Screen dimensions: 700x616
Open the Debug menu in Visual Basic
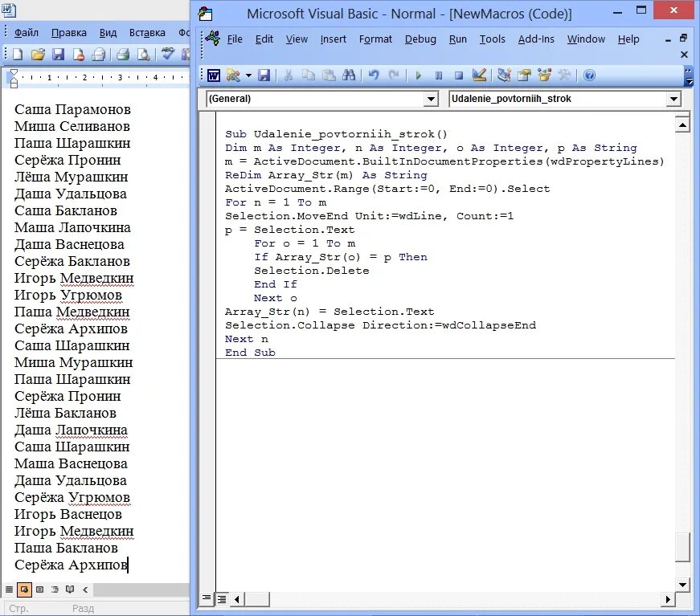coord(420,39)
